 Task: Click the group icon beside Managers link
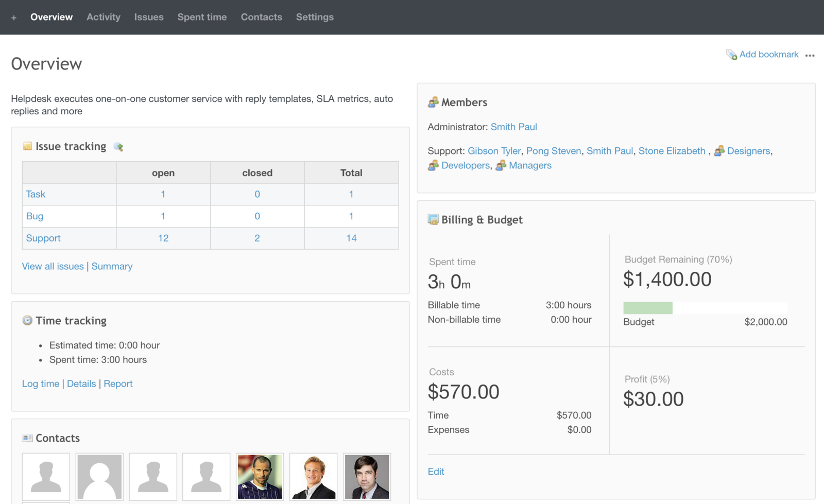point(500,165)
